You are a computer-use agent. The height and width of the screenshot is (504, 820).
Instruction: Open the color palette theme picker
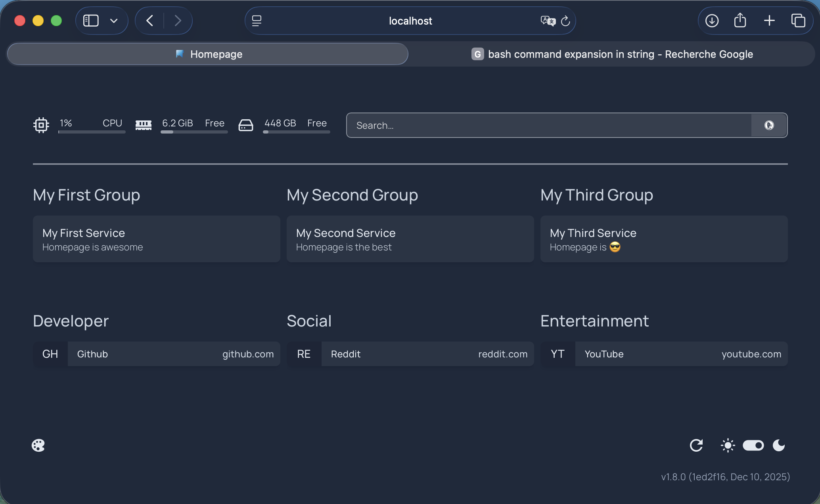pyautogui.click(x=38, y=445)
